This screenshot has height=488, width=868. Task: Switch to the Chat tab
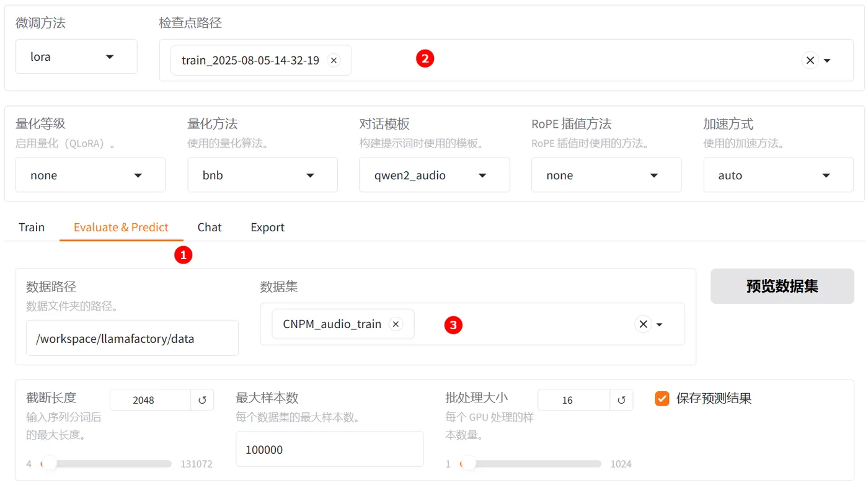[210, 227]
